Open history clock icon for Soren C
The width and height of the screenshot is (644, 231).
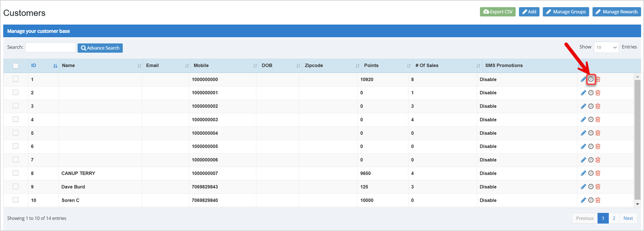pyautogui.click(x=591, y=200)
